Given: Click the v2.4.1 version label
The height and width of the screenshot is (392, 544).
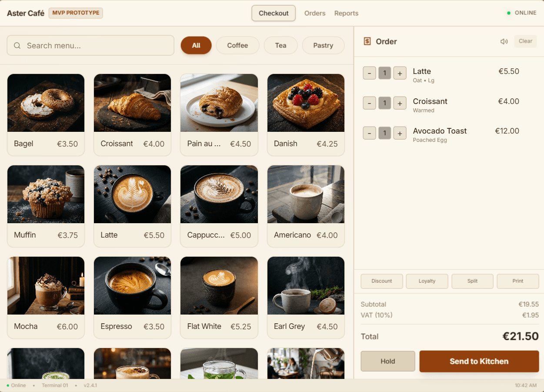Looking at the screenshot, I should pyautogui.click(x=90, y=385).
